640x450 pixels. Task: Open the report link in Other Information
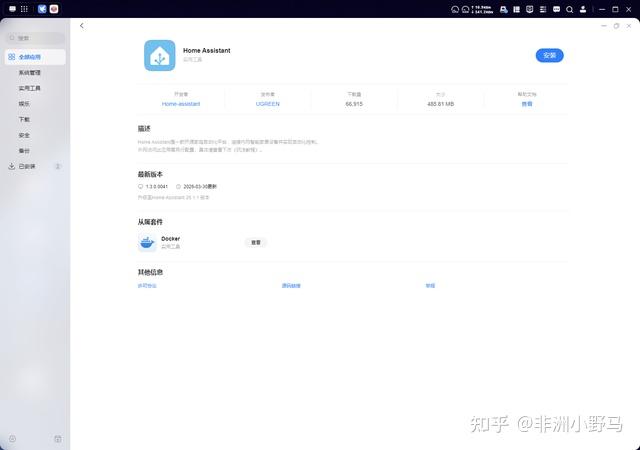tap(430, 286)
